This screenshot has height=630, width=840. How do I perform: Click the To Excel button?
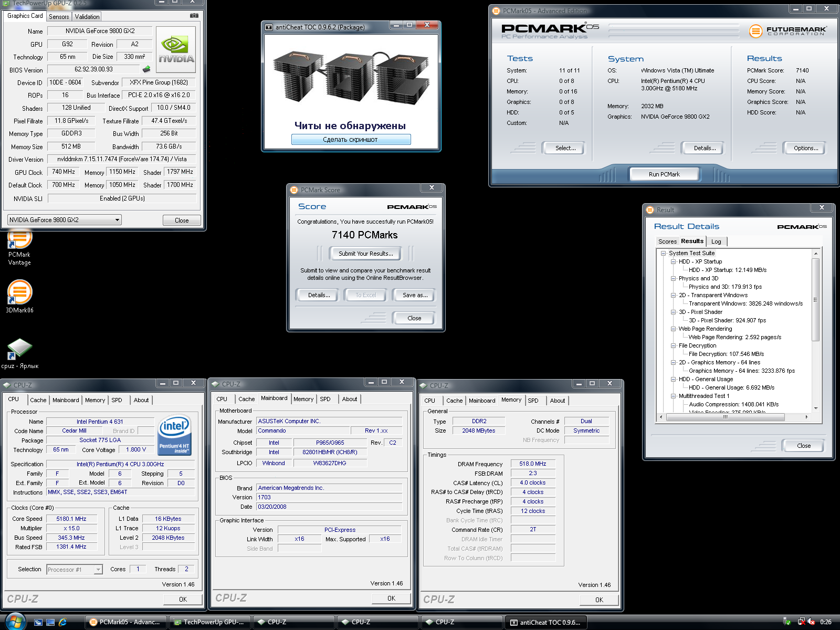[x=365, y=295]
